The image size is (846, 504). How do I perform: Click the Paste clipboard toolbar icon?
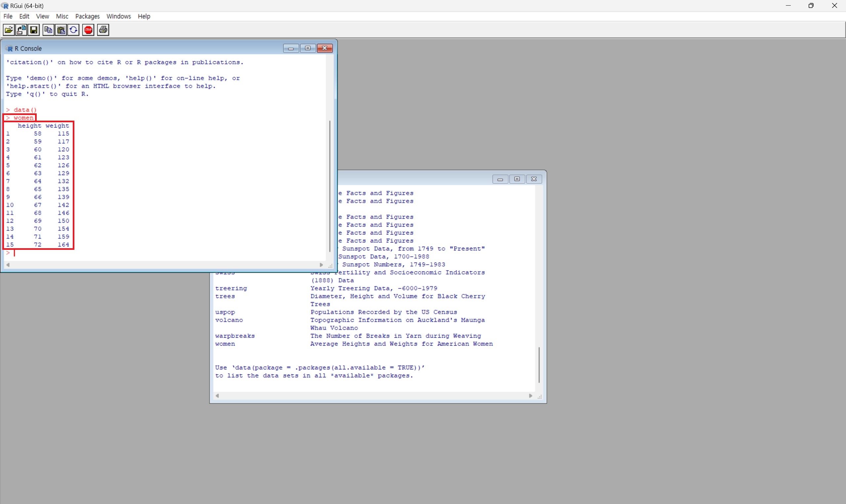(61, 30)
